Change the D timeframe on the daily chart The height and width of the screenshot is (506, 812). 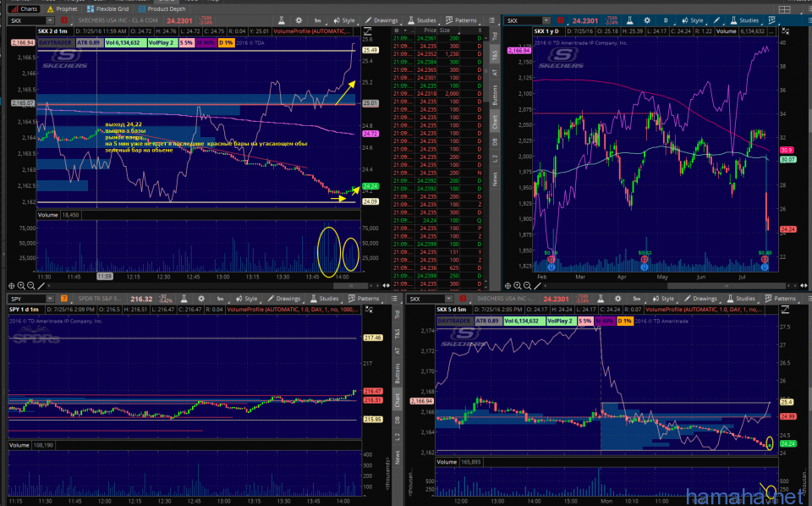point(666,20)
